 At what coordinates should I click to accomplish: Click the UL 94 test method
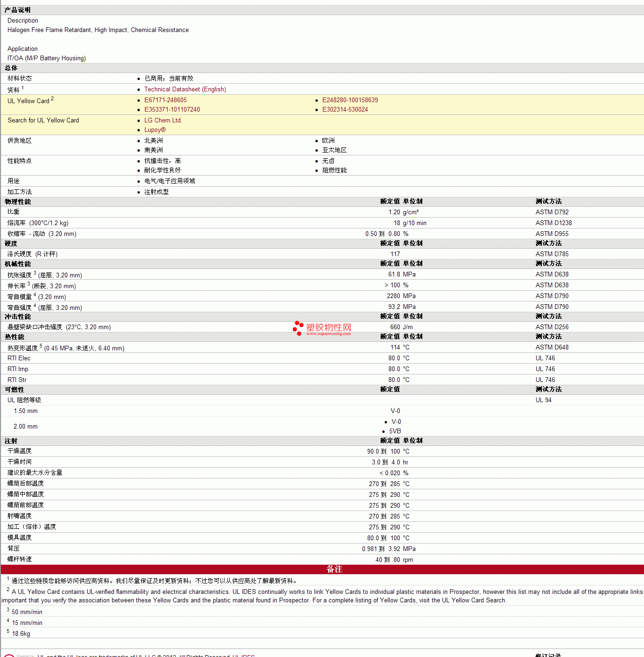(544, 400)
